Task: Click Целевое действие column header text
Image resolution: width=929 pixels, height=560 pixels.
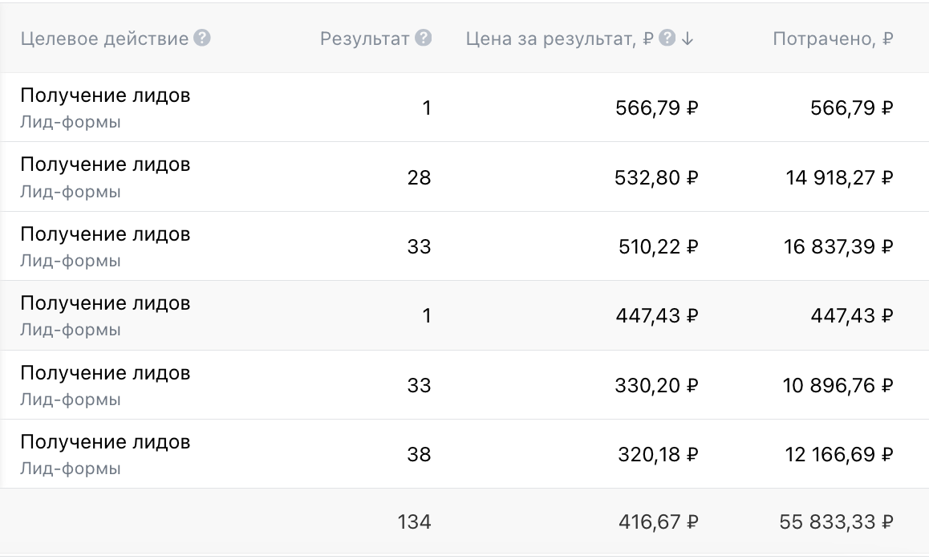Action: tap(104, 39)
